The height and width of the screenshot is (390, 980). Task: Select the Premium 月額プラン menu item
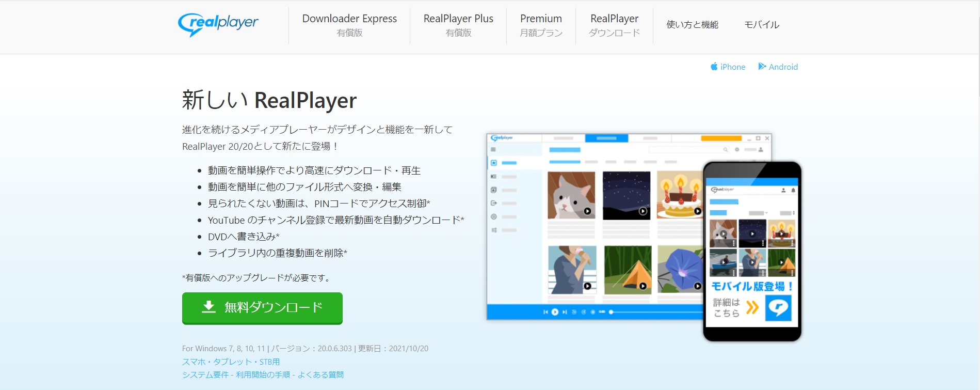click(541, 25)
